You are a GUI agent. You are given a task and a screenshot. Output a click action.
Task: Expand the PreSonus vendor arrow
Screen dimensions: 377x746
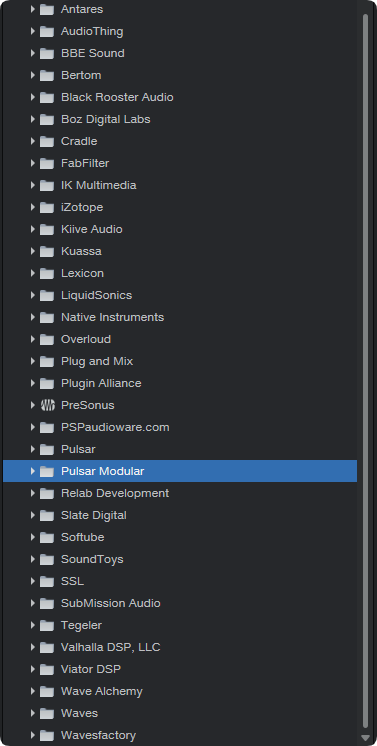(33, 405)
